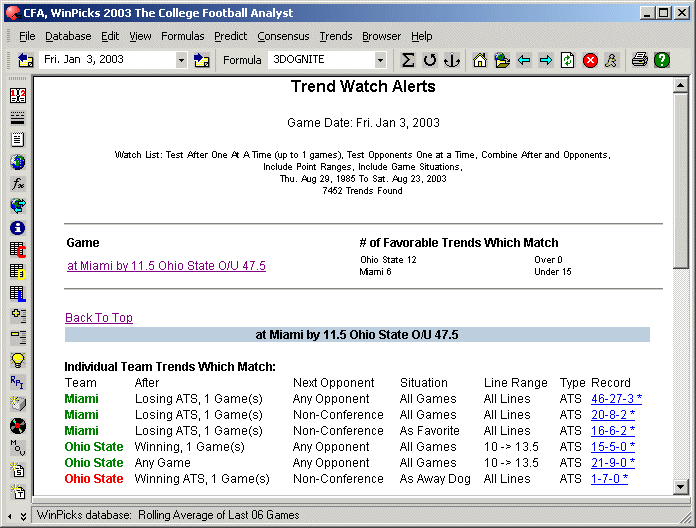696x528 pixels.
Task: Click the running figure toolbar icon
Action: click(611, 60)
